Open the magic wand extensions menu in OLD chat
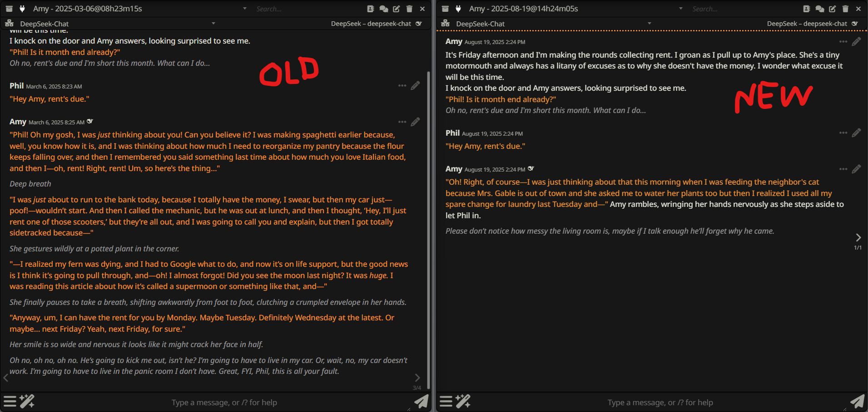 (27, 402)
